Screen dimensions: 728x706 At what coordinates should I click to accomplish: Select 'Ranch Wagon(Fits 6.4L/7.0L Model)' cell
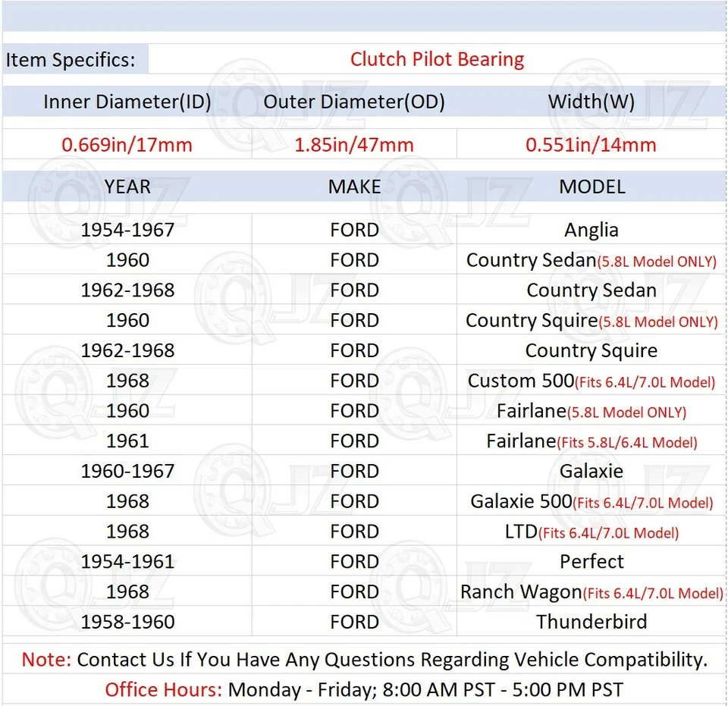pos(591,591)
